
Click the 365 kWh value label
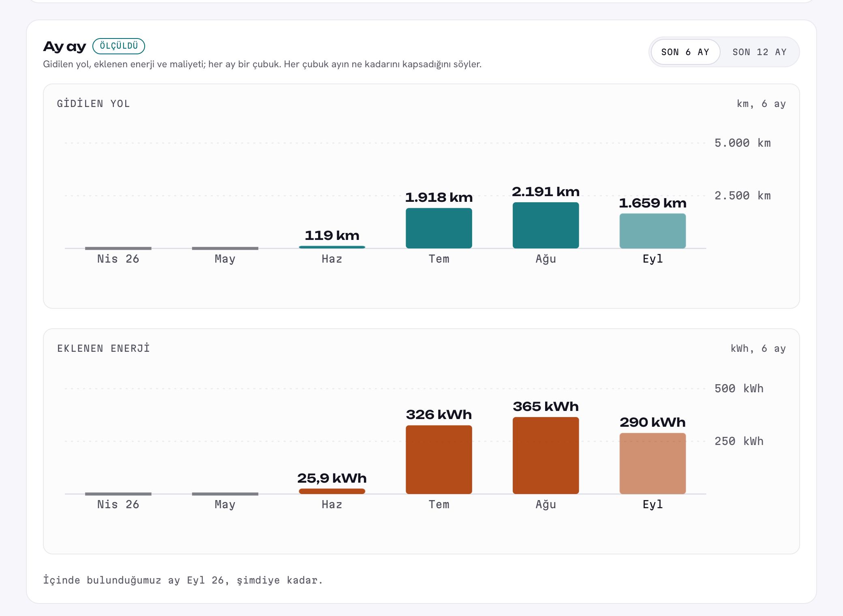coord(546,406)
